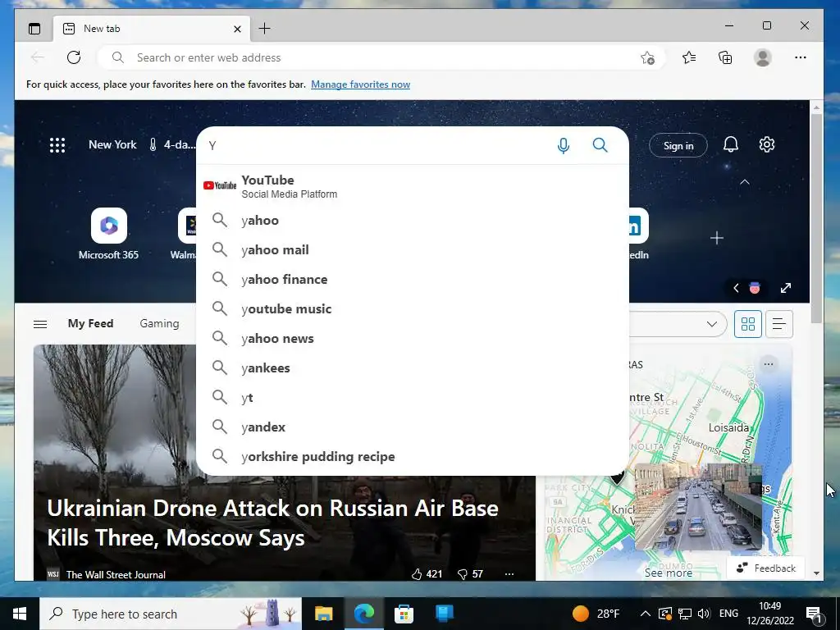Image resolution: width=840 pixels, height=630 pixels.
Task: Switch feed to grid view
Action: pyautogui.click(x=748, y=324)
